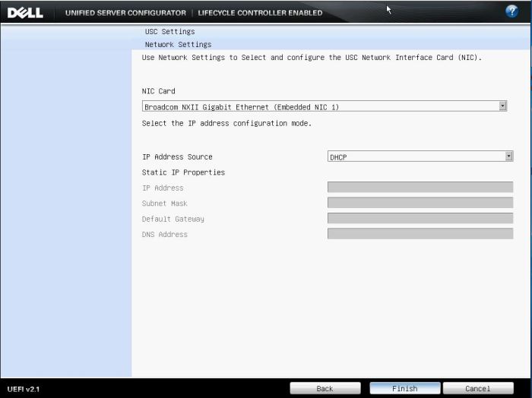Select the Network Settings heading
Image resolution: width=532 pixels, height=398 pixels.
coord(178,45)
